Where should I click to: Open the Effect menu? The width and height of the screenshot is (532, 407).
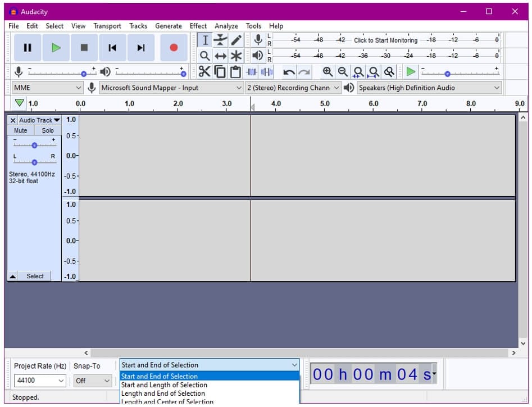tap(198, 26)
